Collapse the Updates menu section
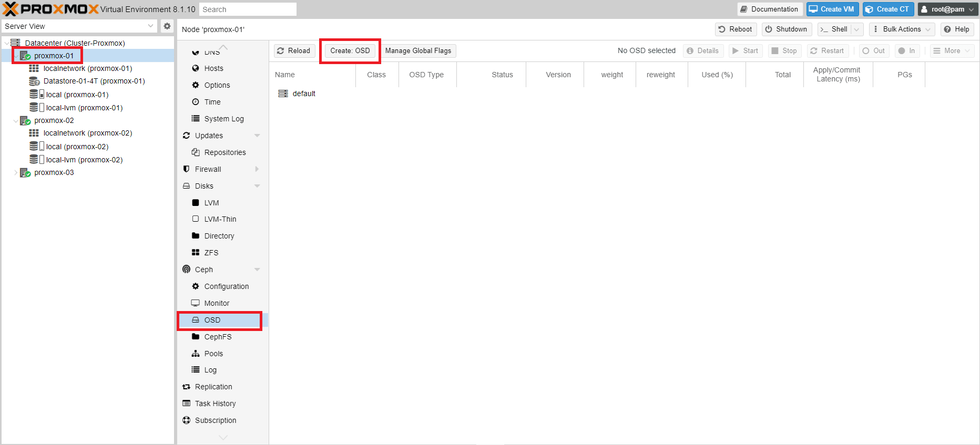Image resolution: width=980 pixels, height=445 pixels. coord(257,136)
